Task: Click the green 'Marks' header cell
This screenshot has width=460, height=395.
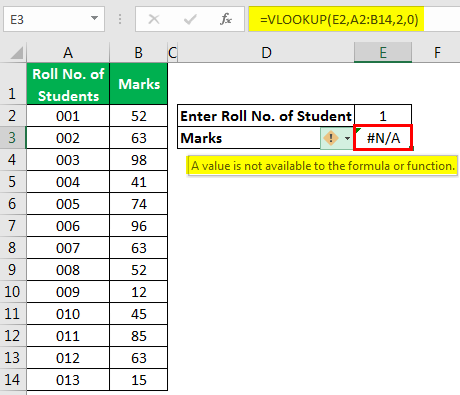Action: point(139,84)
